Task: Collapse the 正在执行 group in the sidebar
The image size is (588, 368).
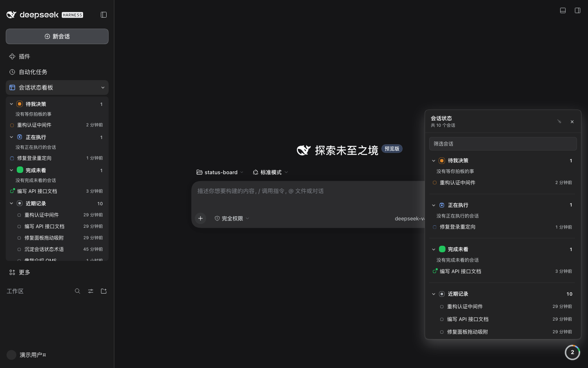Action: coord(11,137)
